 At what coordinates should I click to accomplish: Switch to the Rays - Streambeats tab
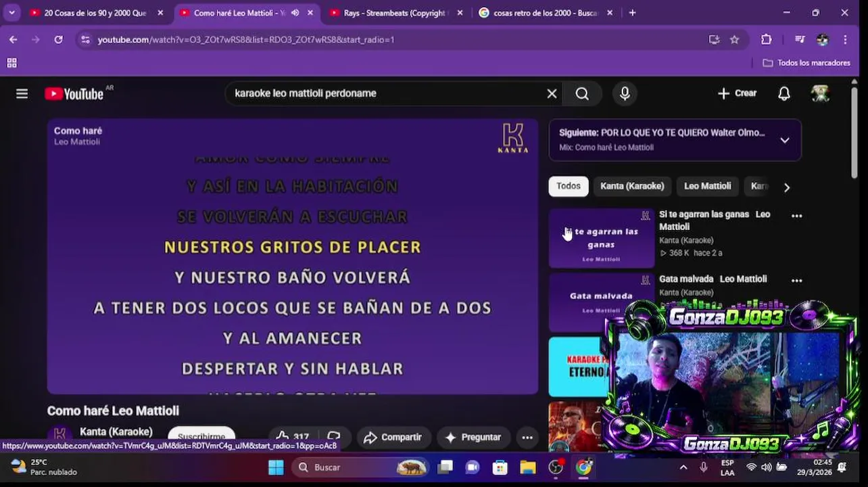(x=394, y=13)
